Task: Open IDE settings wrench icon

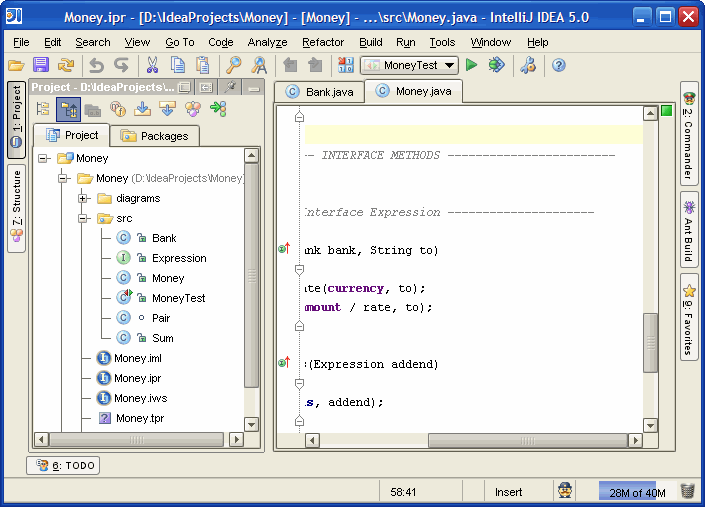Action: (528, 66)
